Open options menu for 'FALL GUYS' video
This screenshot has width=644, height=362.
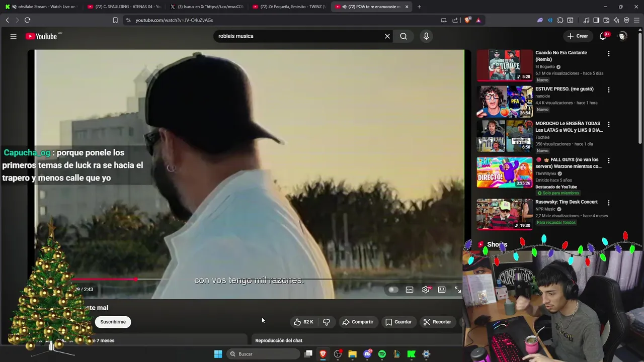[x=609, y=161]
